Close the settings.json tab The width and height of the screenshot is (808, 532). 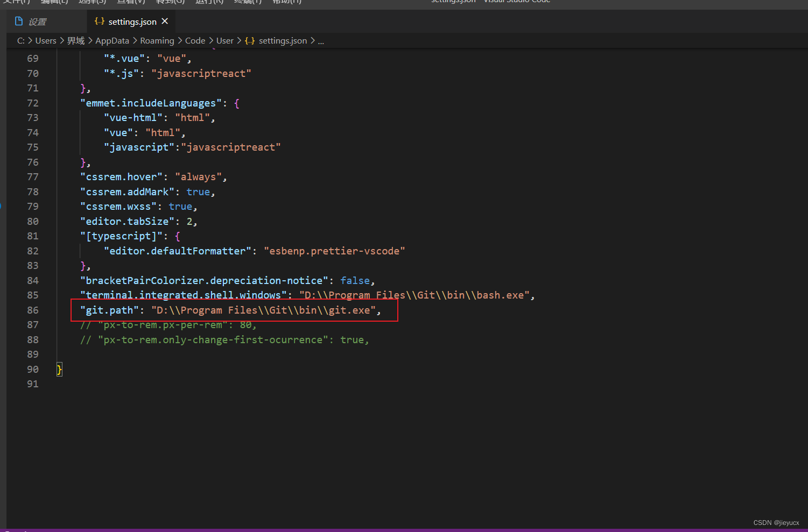coord(165,21)
